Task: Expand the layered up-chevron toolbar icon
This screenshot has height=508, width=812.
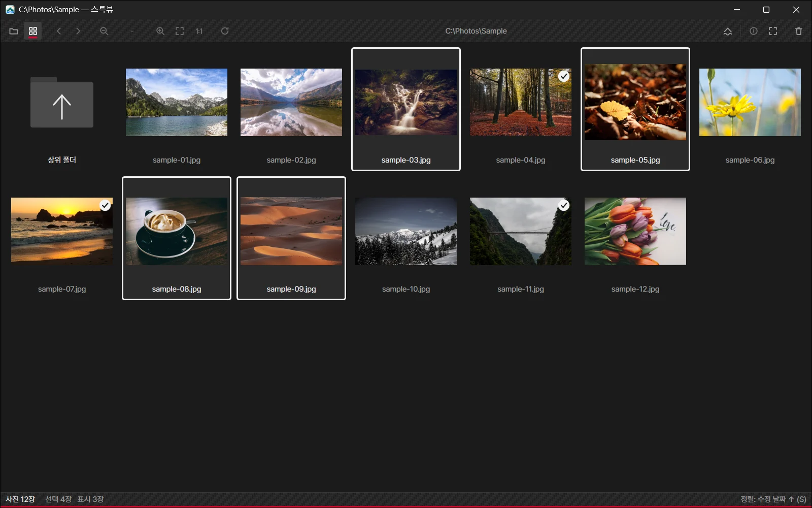Action: tap(728, 31)
